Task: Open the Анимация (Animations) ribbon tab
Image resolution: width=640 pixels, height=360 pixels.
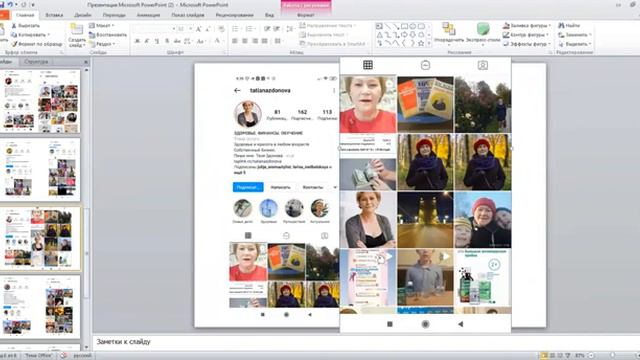Action: point(148,15)
